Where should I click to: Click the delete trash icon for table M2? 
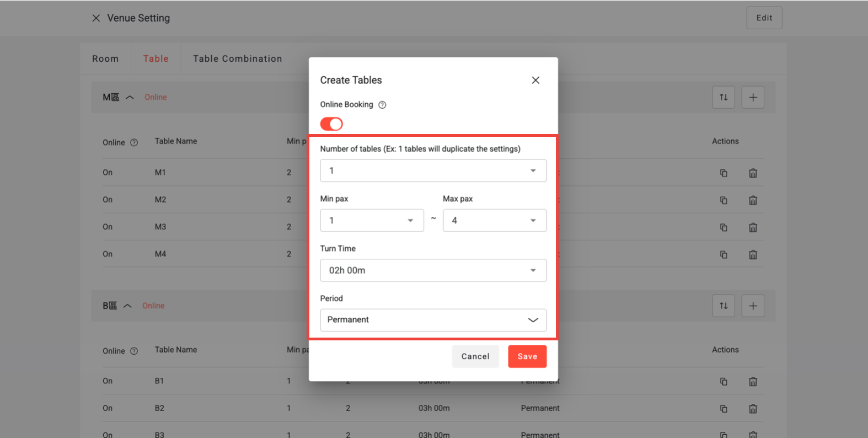753,200
